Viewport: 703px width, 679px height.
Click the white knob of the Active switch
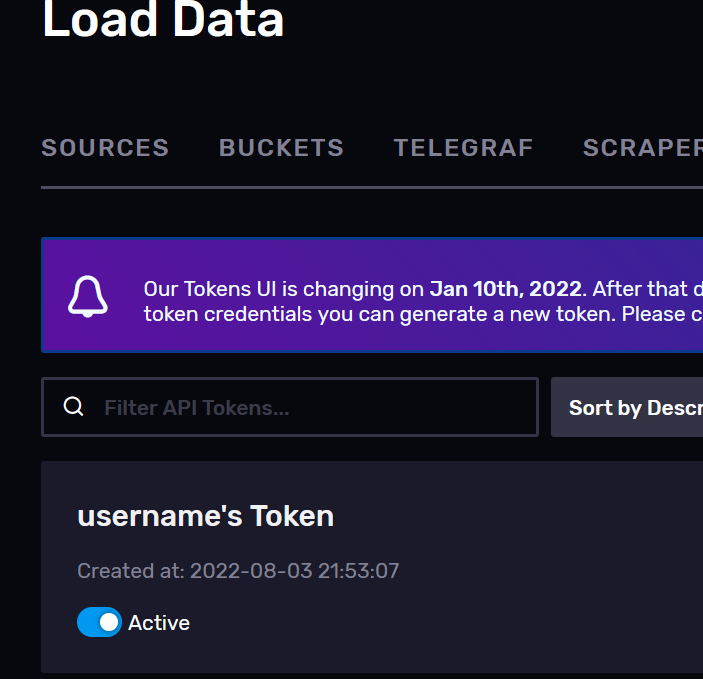(x=109, y=622)
